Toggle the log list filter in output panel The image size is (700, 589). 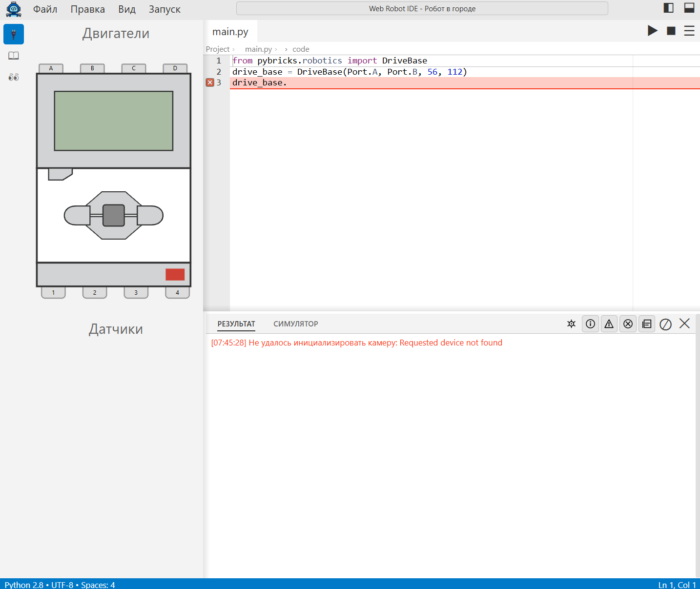pos(647,324)
